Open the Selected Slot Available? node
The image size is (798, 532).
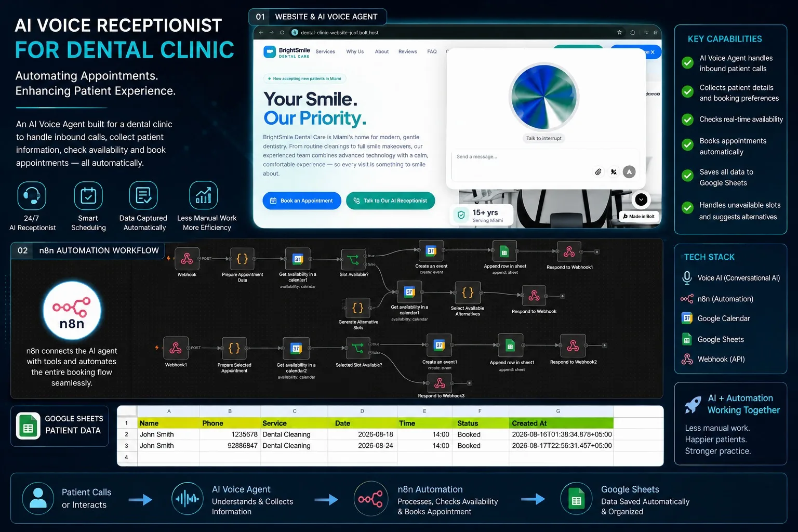[x=358, y=348]
